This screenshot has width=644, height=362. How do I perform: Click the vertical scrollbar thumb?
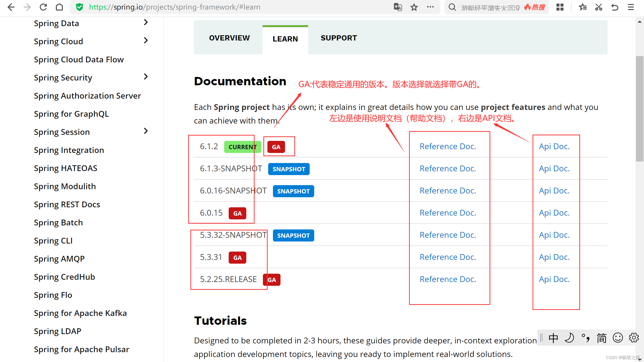point(639,109)
